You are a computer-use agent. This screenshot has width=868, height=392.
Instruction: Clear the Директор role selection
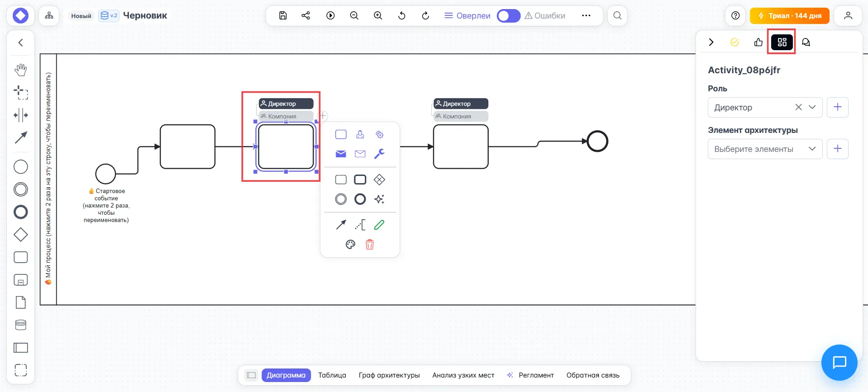pos(798,108)
